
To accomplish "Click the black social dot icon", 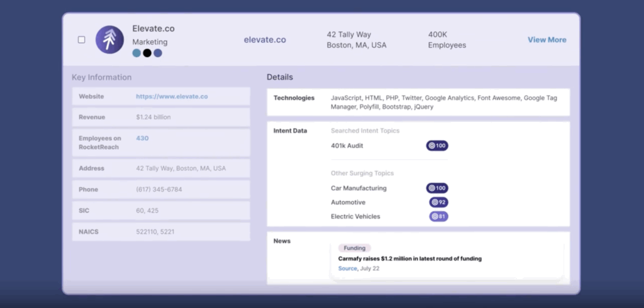I will 147,53.
